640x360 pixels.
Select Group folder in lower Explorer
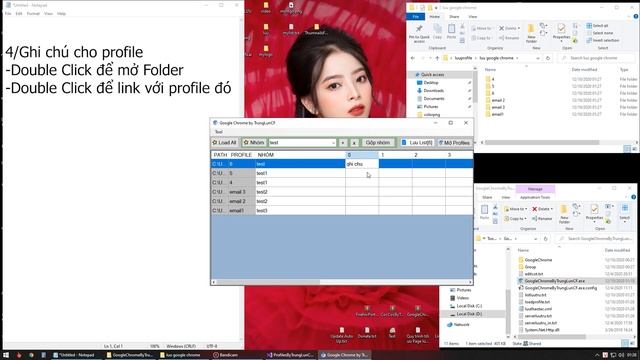[530, 267]
